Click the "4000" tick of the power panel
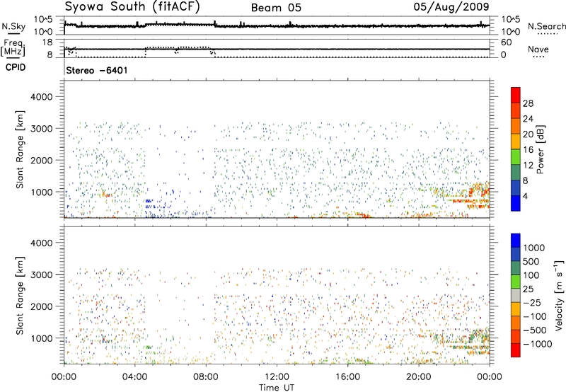This screenshot has width=566, height=392. [42, 97]
